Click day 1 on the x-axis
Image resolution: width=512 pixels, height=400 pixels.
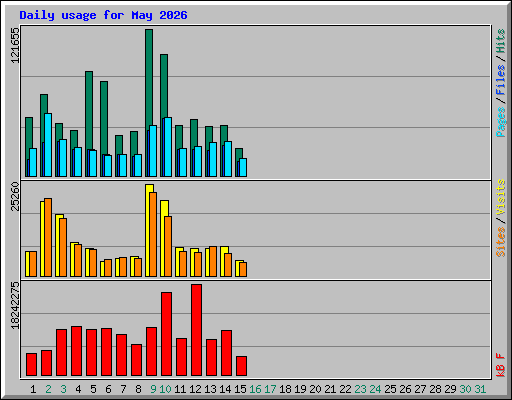click(x=33, y=389)
